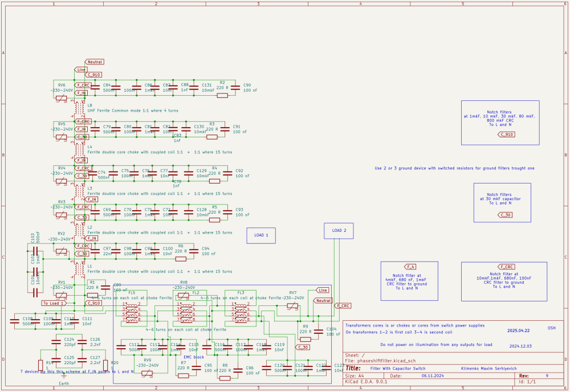Click the R19 resistor symbol
570x392 pixels.
pyautogui.click(x=40, y=365)
